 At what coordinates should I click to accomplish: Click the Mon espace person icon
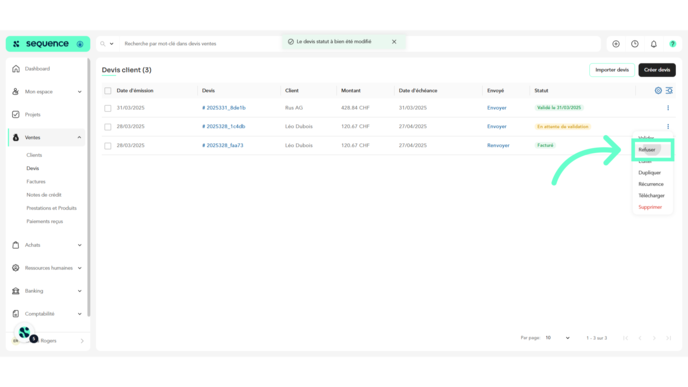point(16,92)
